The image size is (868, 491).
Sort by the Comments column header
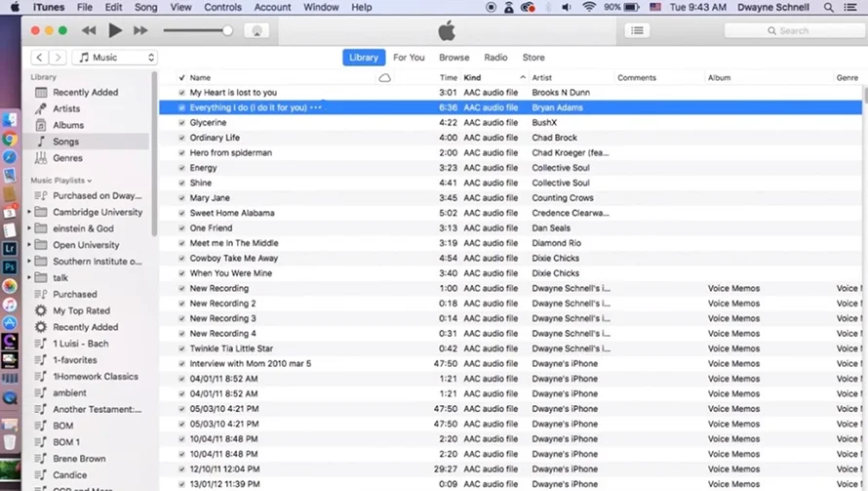pos(637,77)
